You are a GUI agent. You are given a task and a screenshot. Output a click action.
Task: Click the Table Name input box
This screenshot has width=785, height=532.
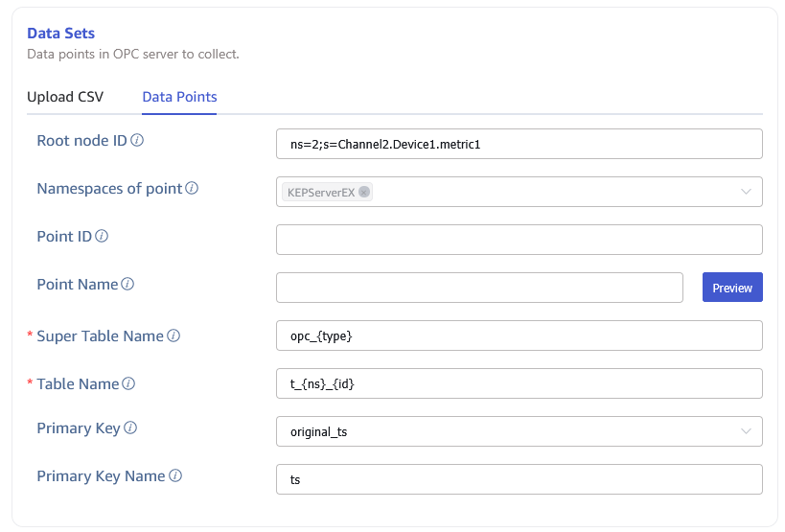tap(519, 383)
